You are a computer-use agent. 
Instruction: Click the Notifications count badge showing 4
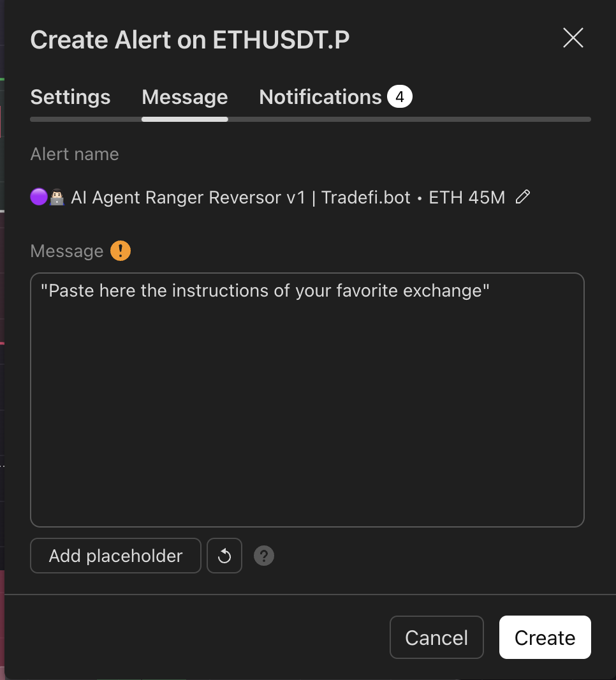pos(400,96)
